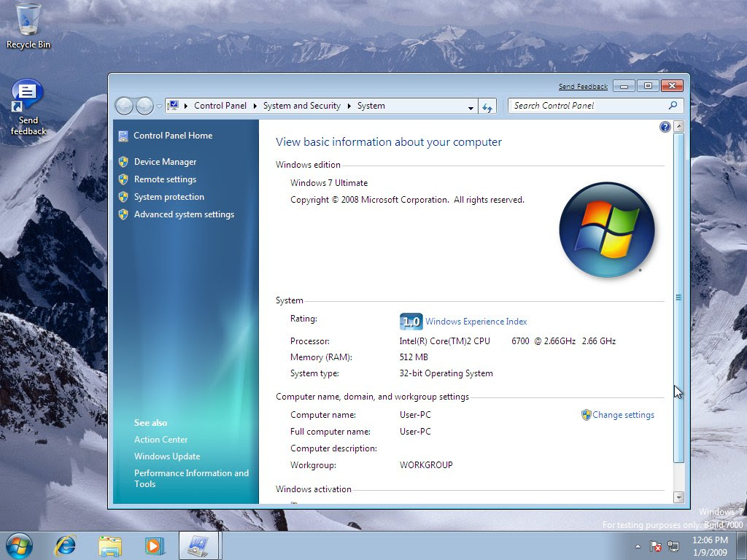The width and height of the screenshot is (747, 560).
Task: Click the Control Panel Home icon
Action: (123, 136)
